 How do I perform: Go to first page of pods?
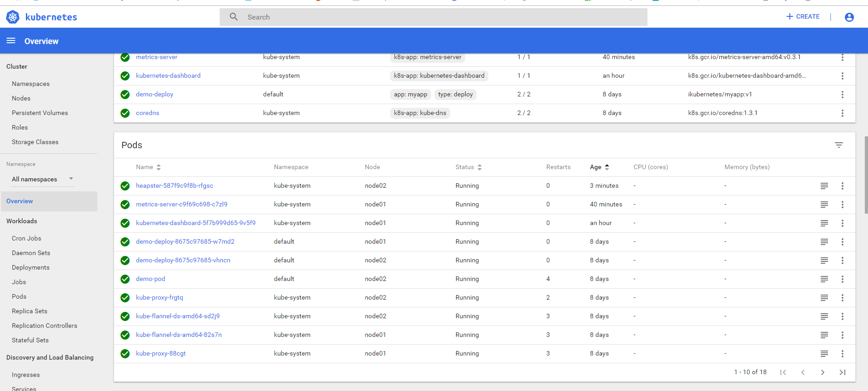tap(783, 372)
